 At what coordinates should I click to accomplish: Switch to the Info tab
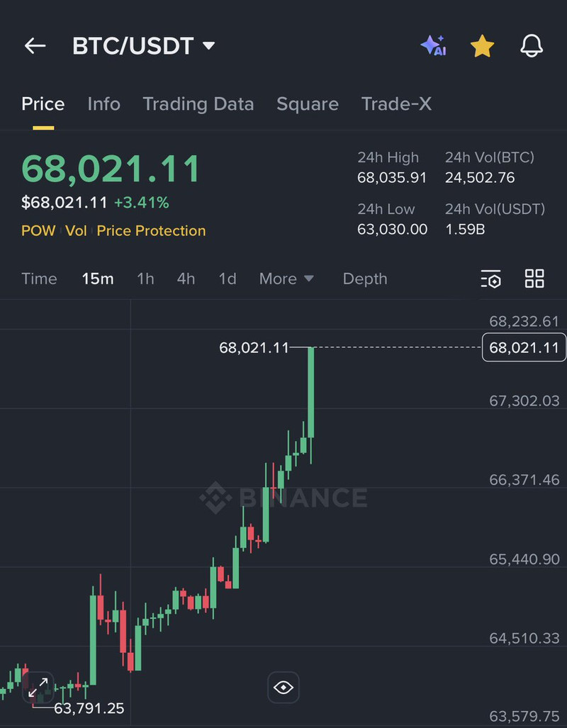pos(103,104)
